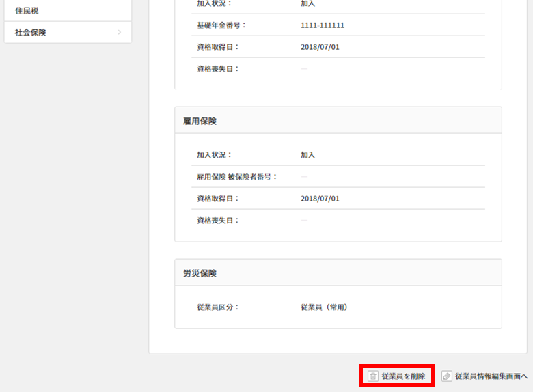Click the 基礎年金番号 field label

221,25
